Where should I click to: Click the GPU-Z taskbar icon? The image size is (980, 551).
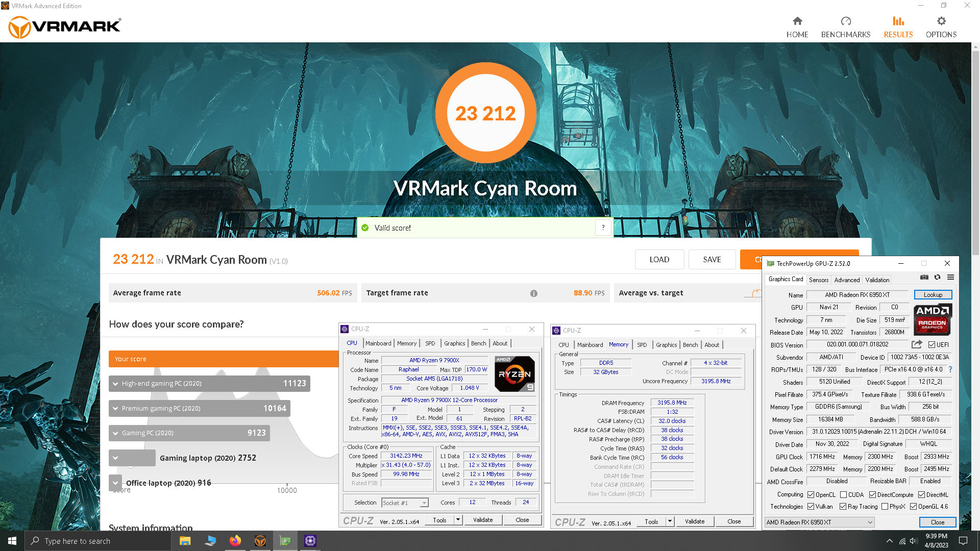point(285,541)
